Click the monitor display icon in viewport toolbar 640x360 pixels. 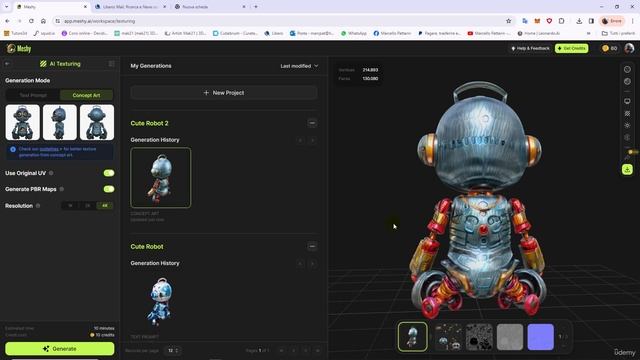(627, 101)
